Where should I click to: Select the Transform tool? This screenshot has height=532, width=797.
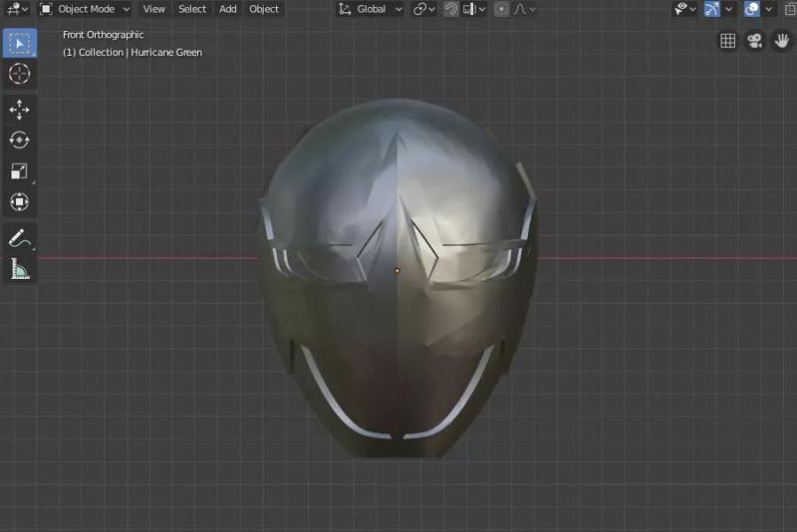coord(19,202)
